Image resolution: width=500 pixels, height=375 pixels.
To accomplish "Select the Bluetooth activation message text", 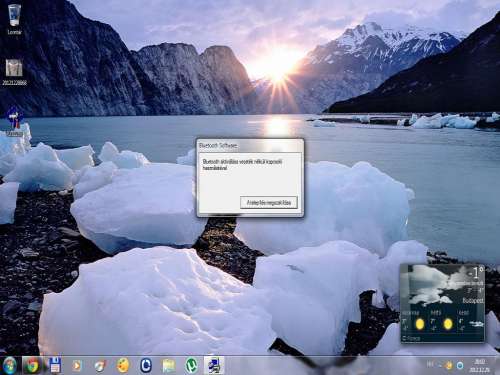I will (242, 165).
